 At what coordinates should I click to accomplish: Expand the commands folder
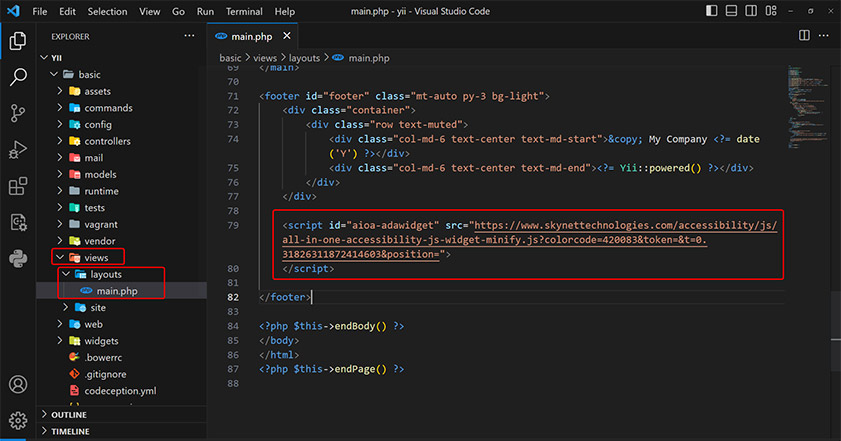[x=121, y=107]
